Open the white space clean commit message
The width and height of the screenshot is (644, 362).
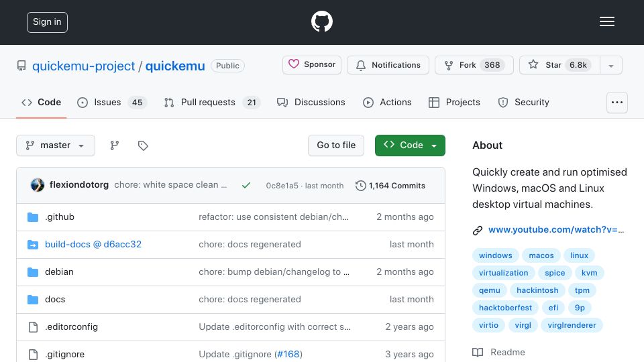tap(170, 185)
